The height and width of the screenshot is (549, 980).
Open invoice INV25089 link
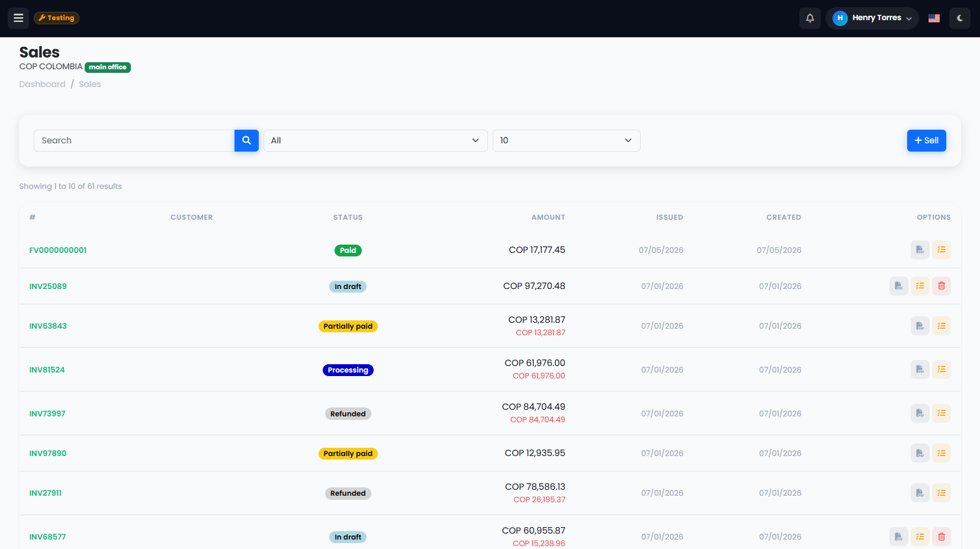(x=48, y=286)
